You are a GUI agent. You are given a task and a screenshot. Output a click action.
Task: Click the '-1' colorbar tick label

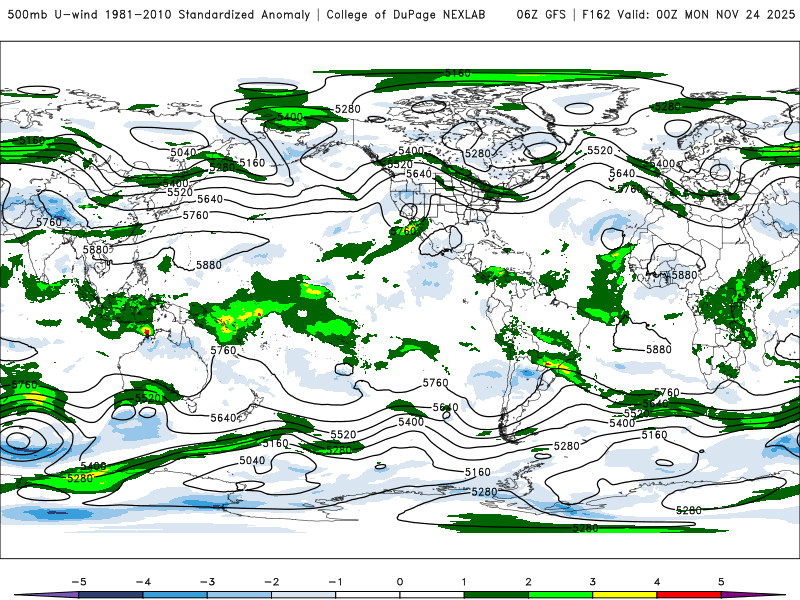pos(336,582)
